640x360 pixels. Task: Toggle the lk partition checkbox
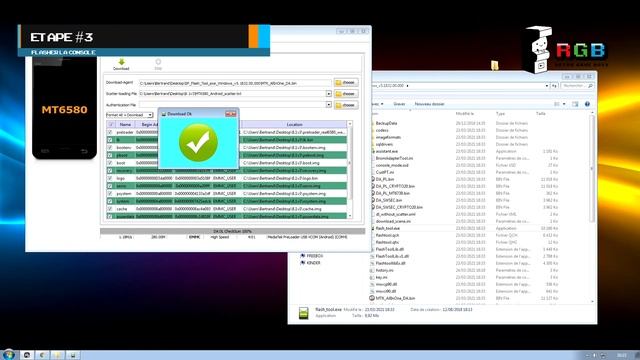(110, 140)
